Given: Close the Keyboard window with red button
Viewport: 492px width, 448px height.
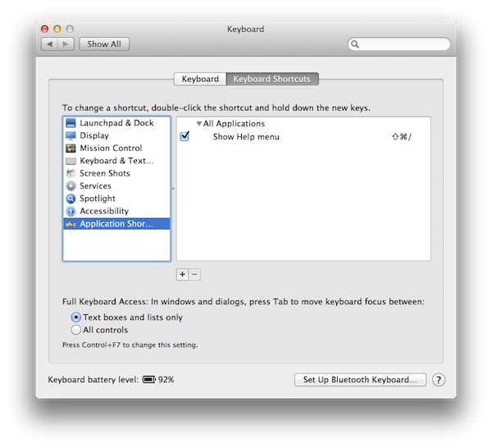Looking at the screenshot, I should [44, 29].
